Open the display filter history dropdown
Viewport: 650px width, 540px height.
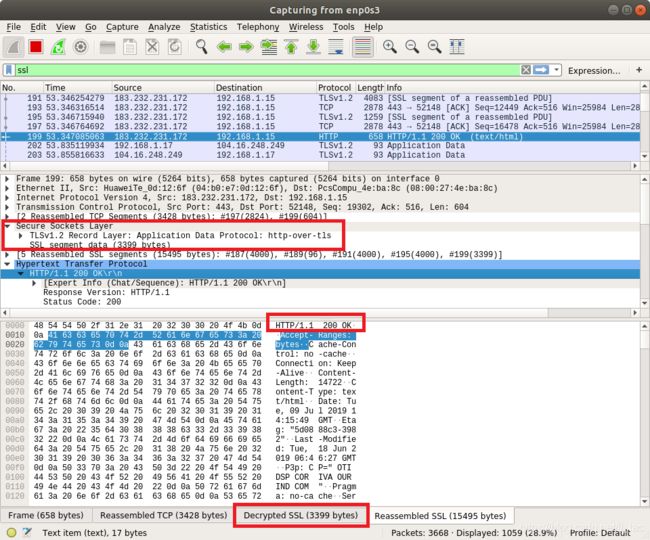(556, 70)
